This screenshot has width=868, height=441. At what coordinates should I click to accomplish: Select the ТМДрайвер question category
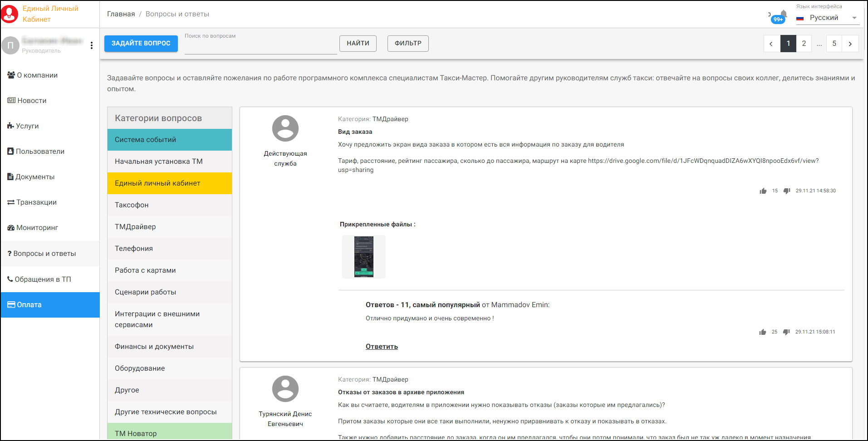[x=135, y=227]
